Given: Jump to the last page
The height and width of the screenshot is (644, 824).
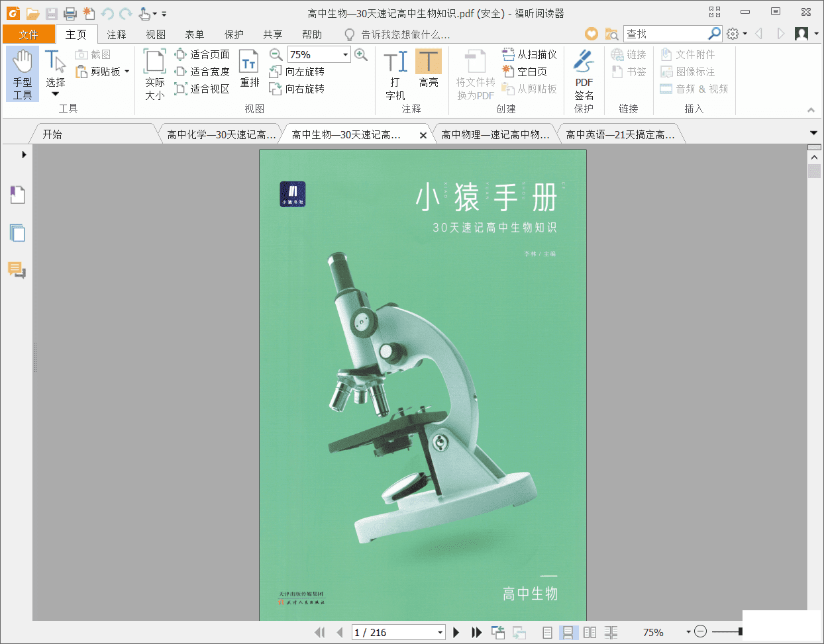Looking at the screenshot, I should (x=476, y=632).
